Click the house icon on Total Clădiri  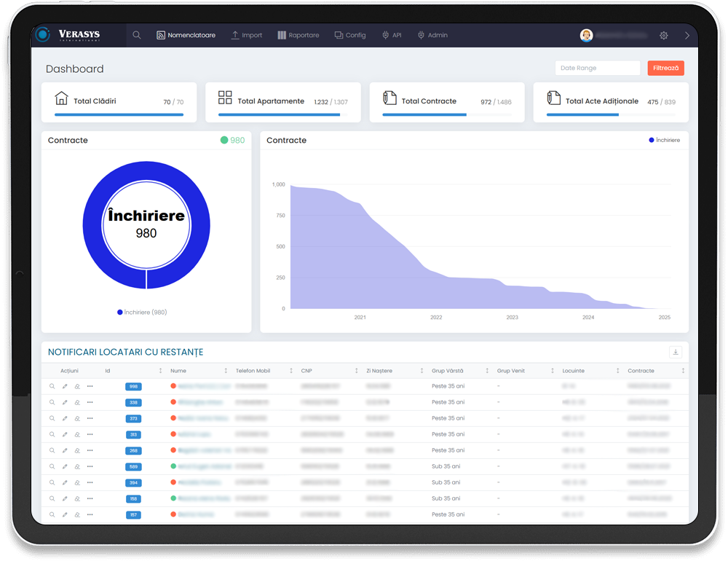click(x=61, y=98)
